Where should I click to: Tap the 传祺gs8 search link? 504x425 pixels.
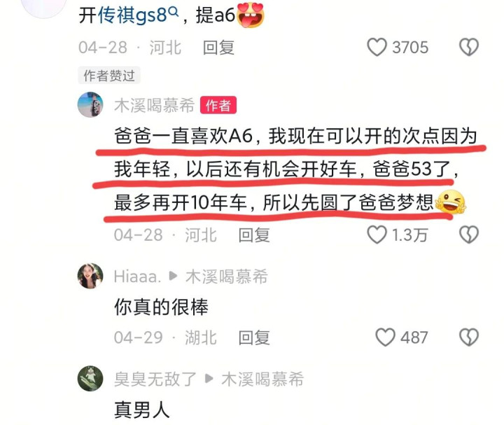[x=132, y=15]
